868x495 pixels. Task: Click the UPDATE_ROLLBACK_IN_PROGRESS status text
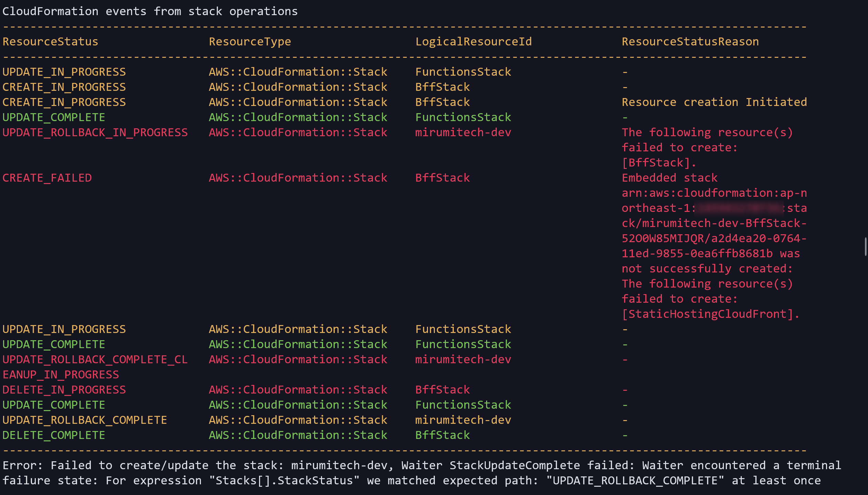coord(95,132)
